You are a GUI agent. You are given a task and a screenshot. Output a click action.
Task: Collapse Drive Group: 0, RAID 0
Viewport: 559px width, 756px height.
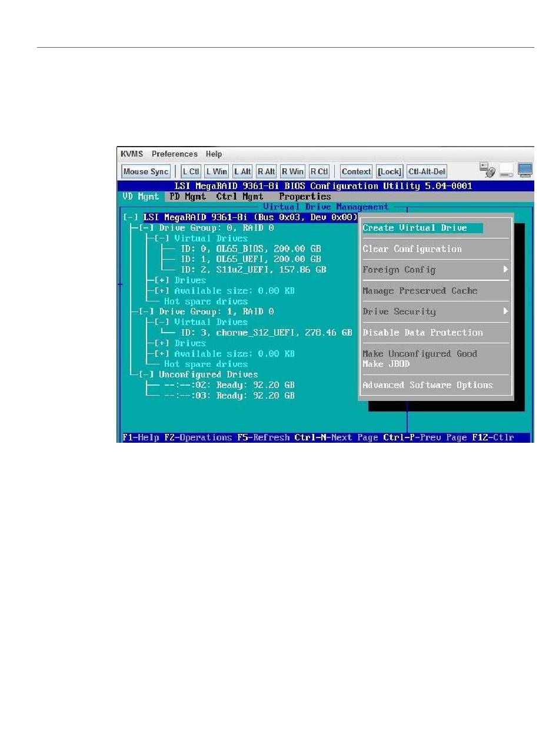(147, 228)
